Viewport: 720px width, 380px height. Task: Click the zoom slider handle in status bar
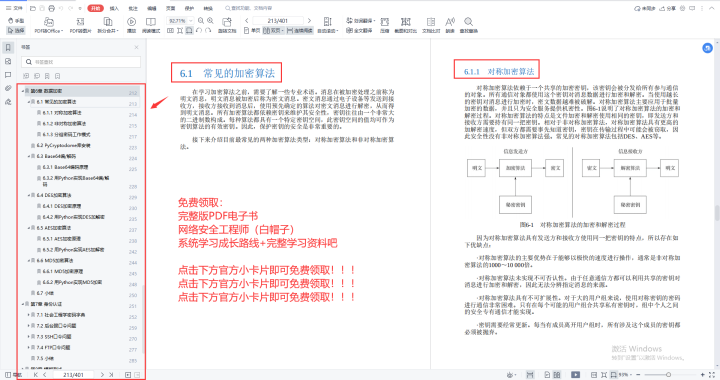669,374
